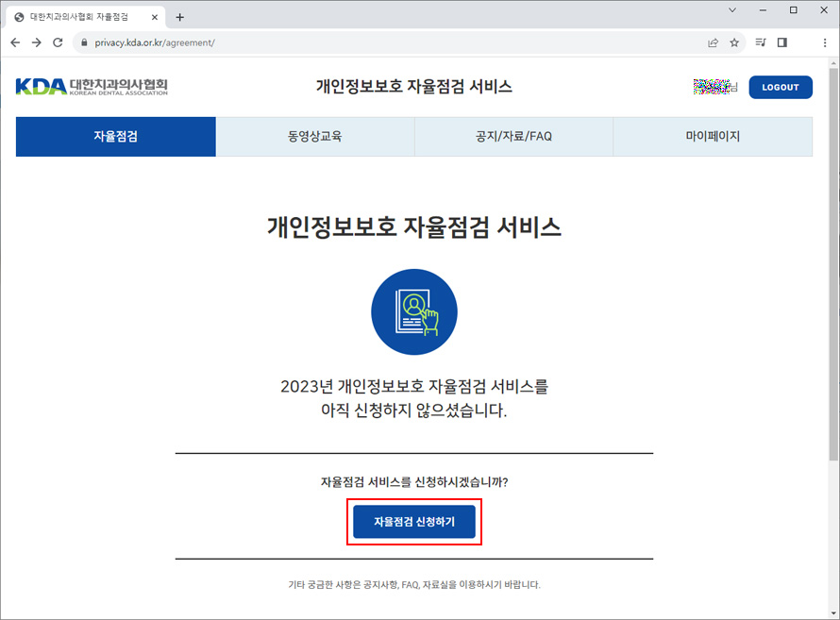
Task: Focus the address bar showing privacy.kda.or.kr
Action: 378,42
